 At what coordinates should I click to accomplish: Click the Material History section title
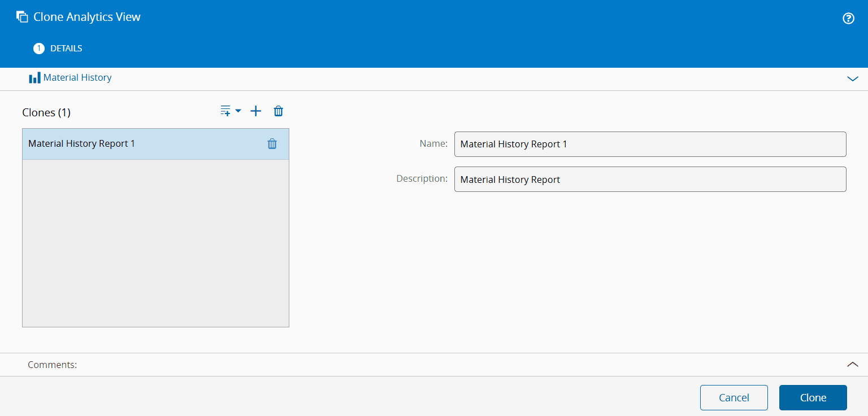77,77
